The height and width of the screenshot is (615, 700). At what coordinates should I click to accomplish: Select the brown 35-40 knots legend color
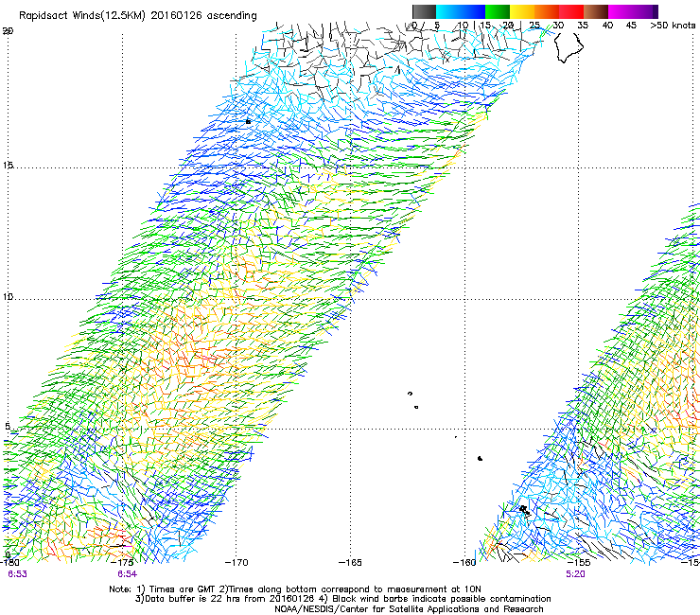[x=596, y=11]
